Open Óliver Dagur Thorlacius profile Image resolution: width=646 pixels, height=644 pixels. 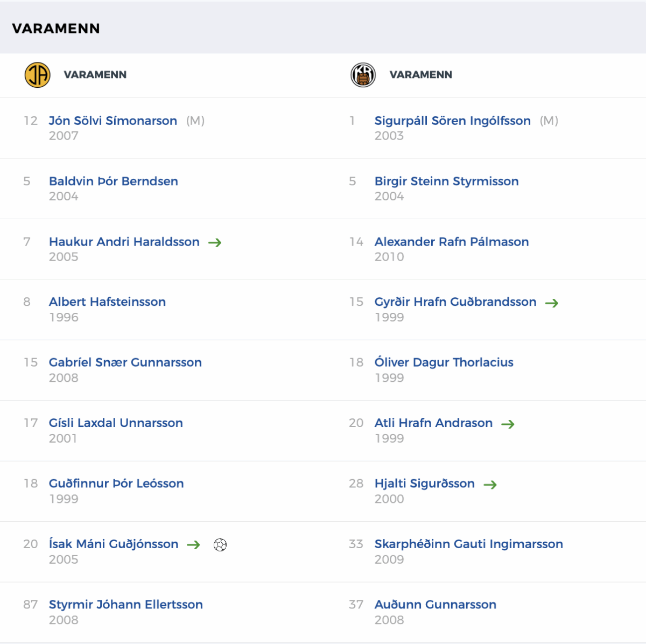[444, 362]
